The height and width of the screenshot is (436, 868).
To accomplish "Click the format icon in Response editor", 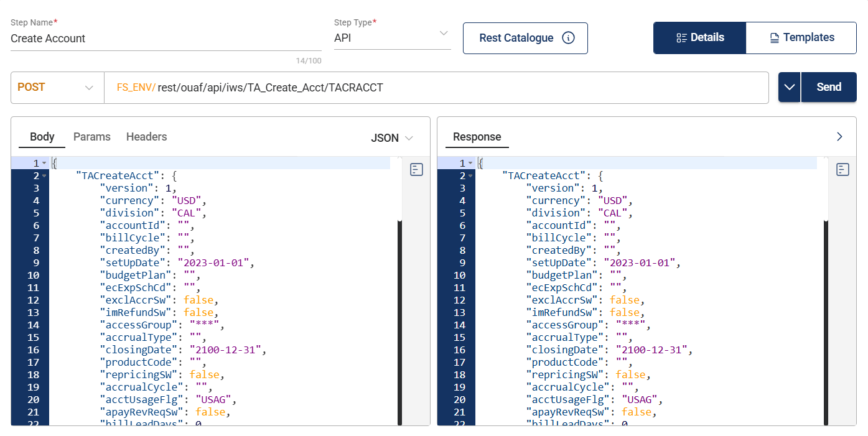I will pyautogui.click(x=842, y=169).
